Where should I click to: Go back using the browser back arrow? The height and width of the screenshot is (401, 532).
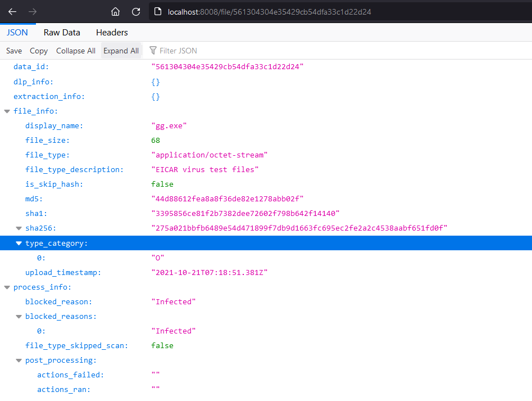(x=12, y=12)
